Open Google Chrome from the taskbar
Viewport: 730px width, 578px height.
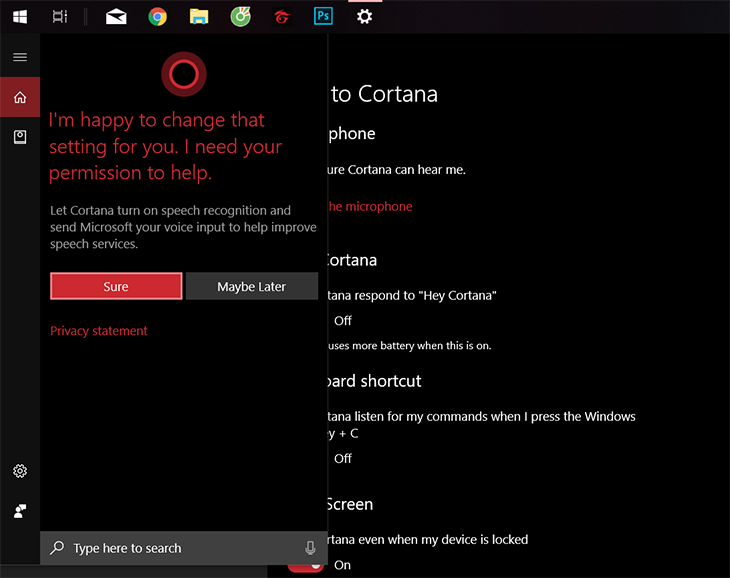tap(157, 17)
